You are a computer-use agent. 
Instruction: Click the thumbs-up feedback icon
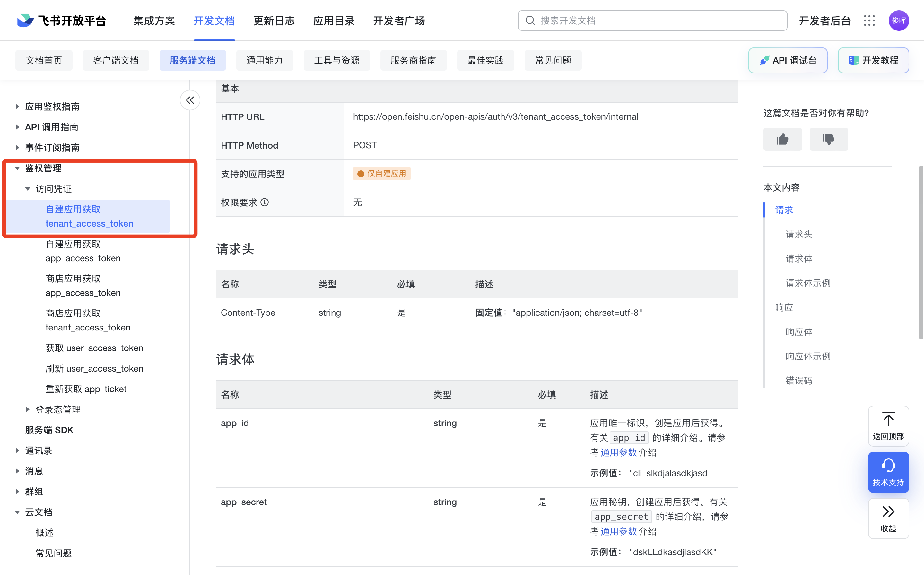click(782, 139)
